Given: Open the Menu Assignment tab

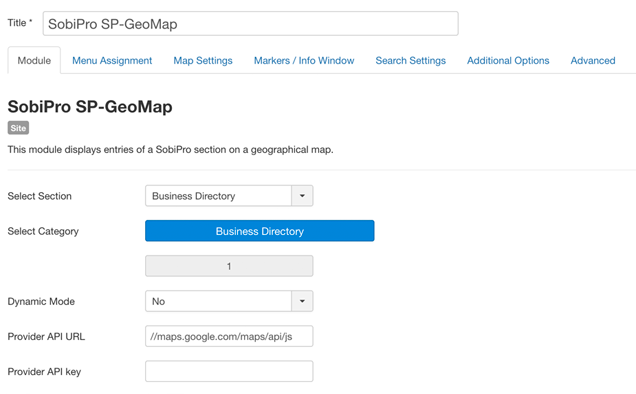Looking at the screenshot, I should click(112, 60).
